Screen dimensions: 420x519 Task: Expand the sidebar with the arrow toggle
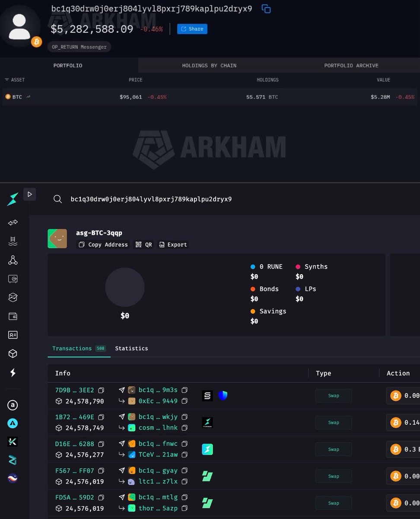(x=29, y=195)
